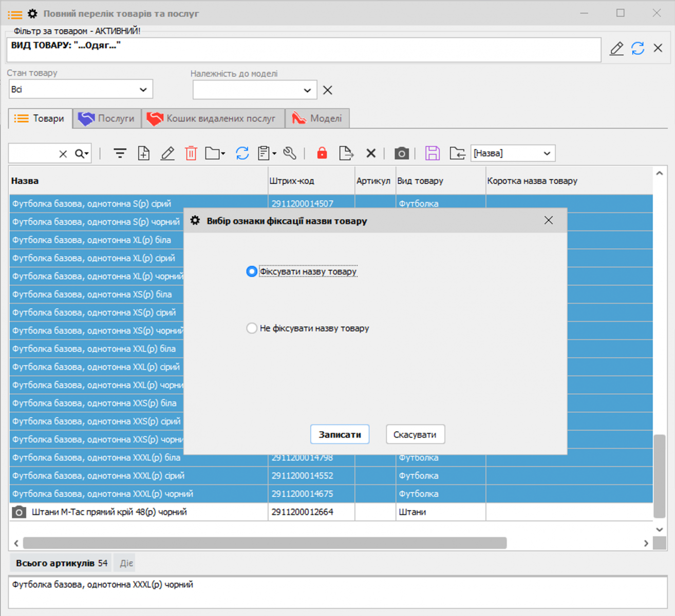Open the [Назва] search field dropdown
Viewport: 675px width, 616px height.
[513, 153]
